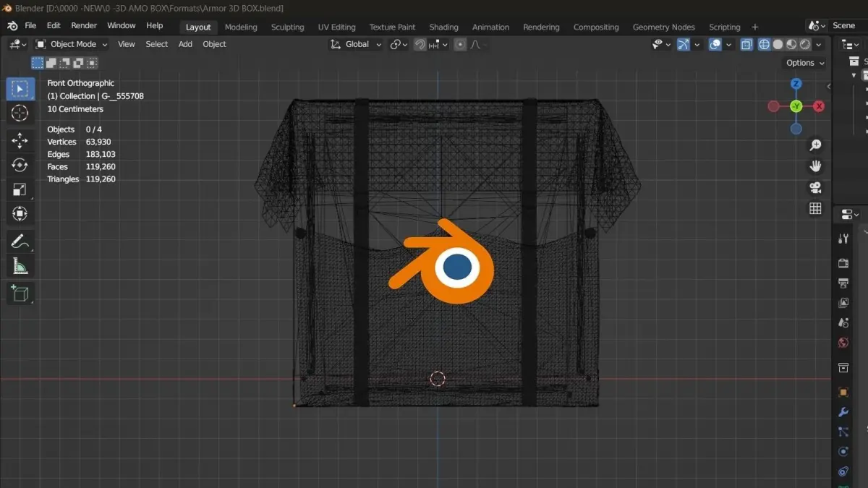Switch to wireframe viewport shading
The width and height of the screenshot is (868, 488).
765,44
